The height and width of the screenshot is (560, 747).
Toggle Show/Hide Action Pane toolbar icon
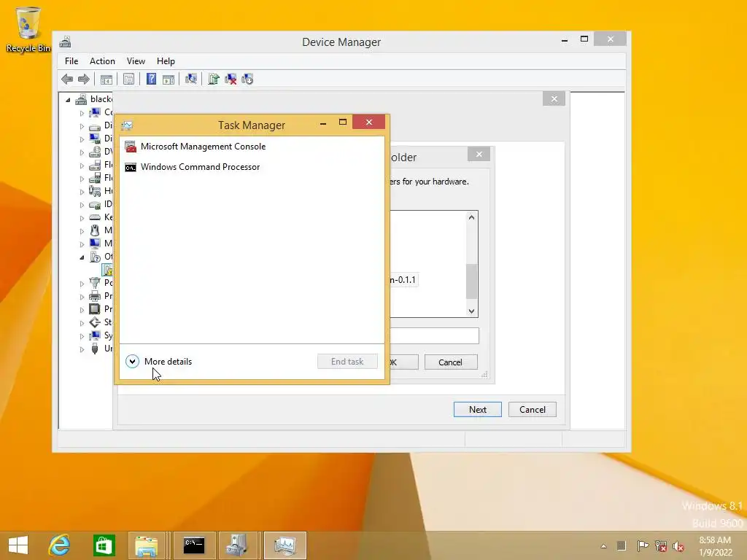pyautogui.click(x=169, y=79)
